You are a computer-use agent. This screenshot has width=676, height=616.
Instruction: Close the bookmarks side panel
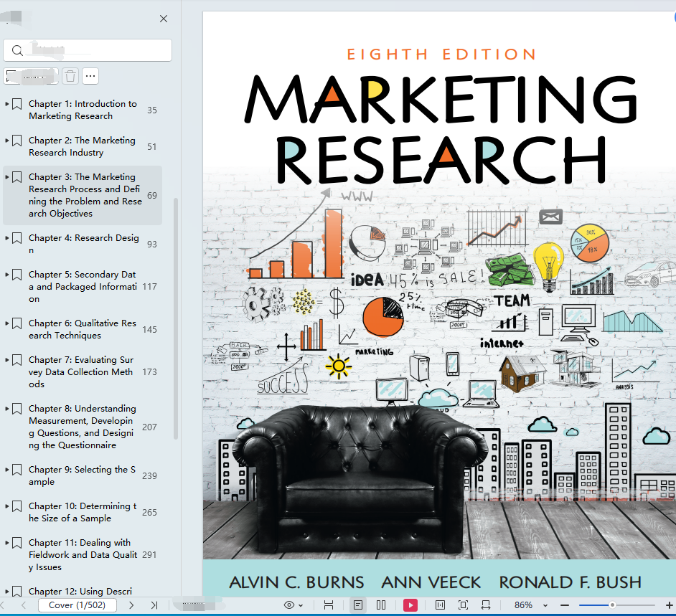[164, 19]
